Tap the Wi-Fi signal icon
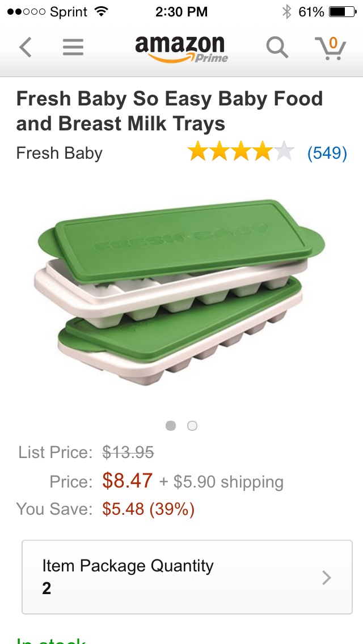The height and width of the screenshot is (644, 363). 101,11
